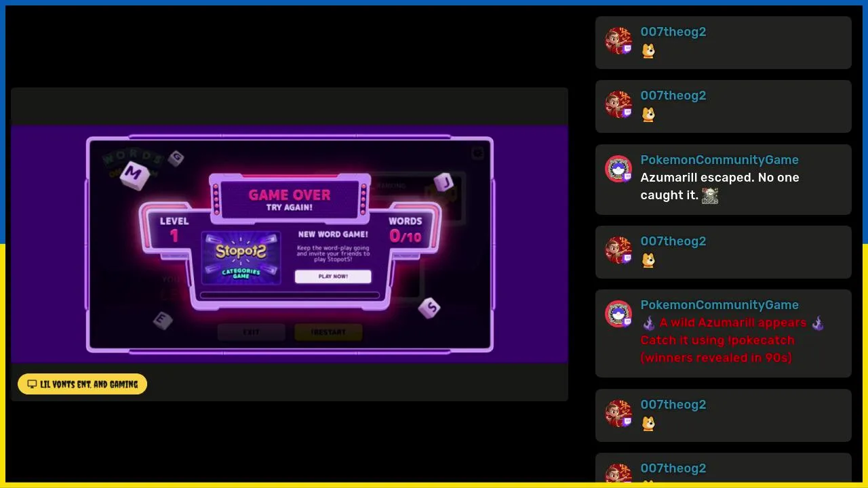Open the dimmed settings icon in game corner
868x488 pixels.
pos(477,153)
